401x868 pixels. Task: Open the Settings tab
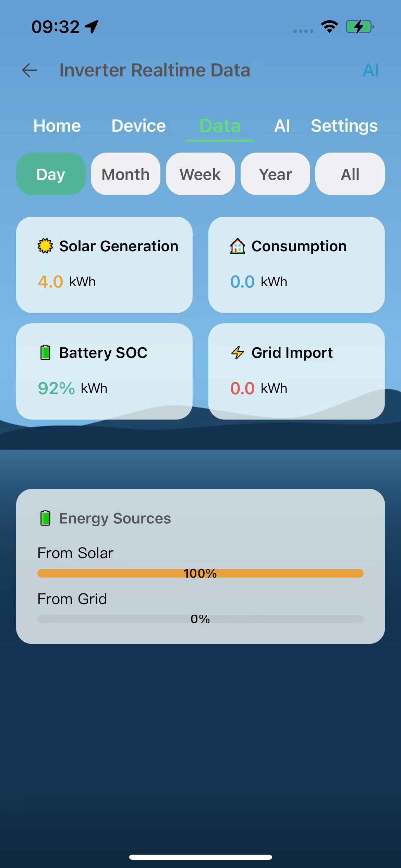[344, 126]
